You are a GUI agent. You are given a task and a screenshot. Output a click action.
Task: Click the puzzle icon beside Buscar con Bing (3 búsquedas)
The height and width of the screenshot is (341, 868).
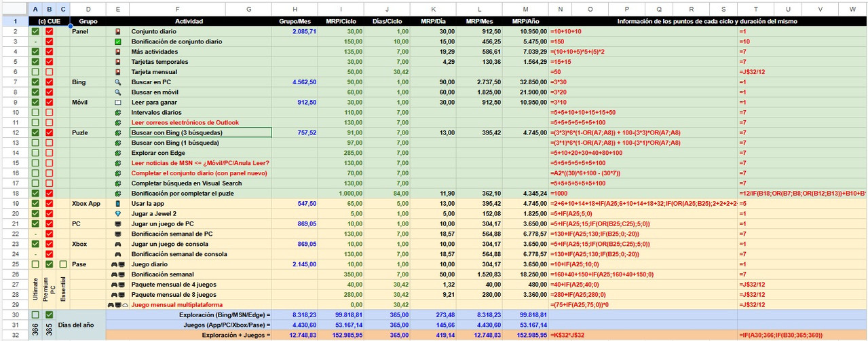pyautogui.click(x=117, y=132)
